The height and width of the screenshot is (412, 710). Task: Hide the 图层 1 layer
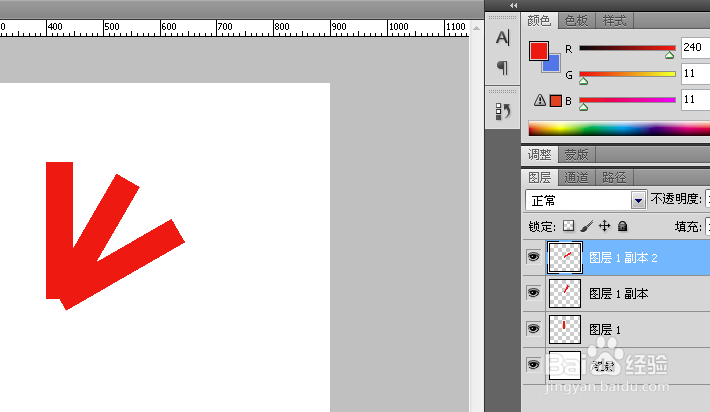coord(533,329)
